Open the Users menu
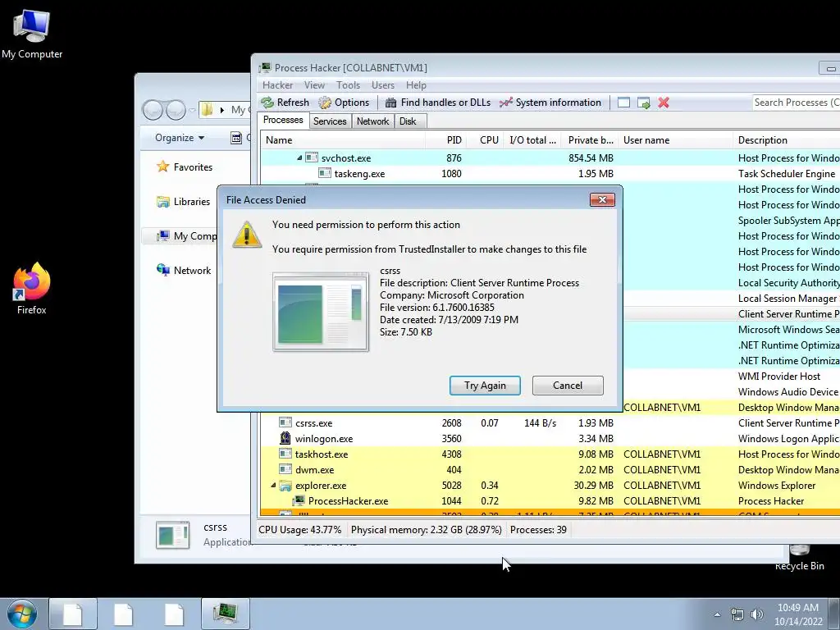The width and height of the screenshot is (840, 630). 383,85
